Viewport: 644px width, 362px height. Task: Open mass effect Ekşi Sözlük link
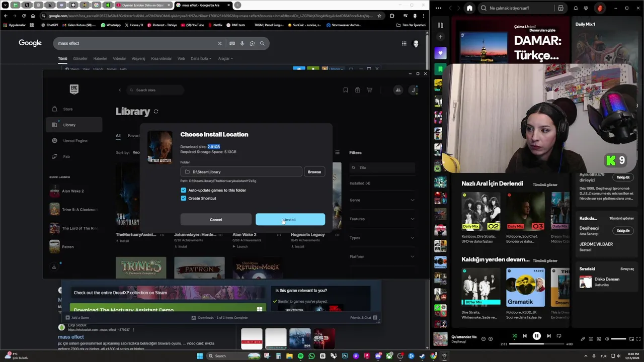click(x=71, y=337)
